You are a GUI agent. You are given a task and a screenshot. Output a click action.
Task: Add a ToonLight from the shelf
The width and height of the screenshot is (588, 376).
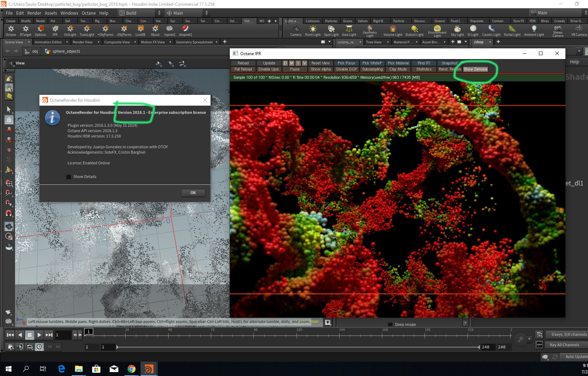click(87, 30)
